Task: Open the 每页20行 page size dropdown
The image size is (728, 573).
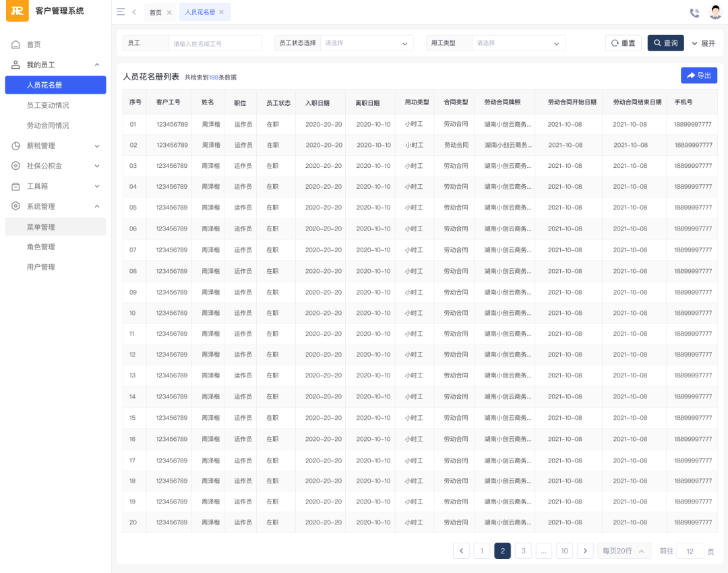Action: (624, 551)
